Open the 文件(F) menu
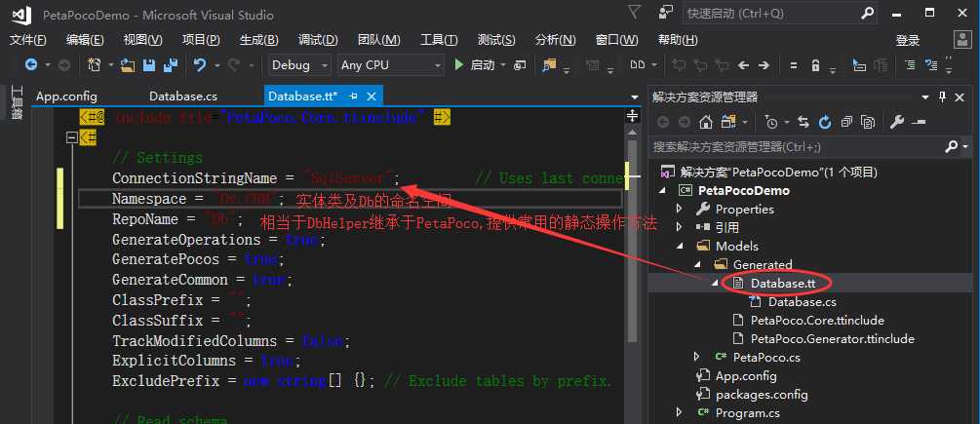Screen dimensions: 980x424 point(28,40)
